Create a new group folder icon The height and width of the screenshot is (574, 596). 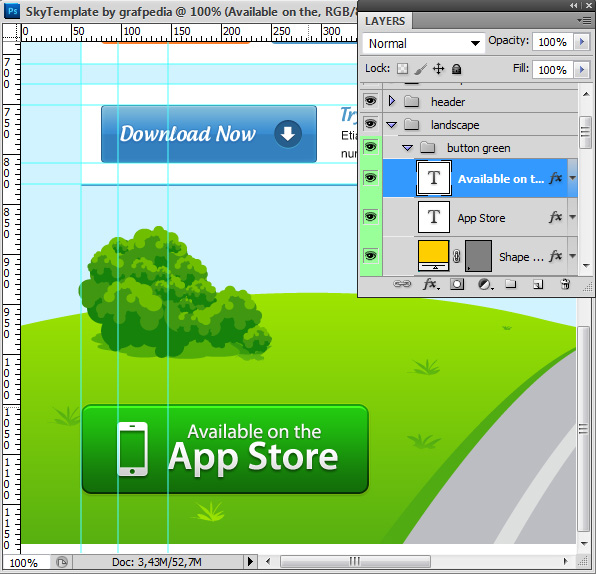[510, 284]
